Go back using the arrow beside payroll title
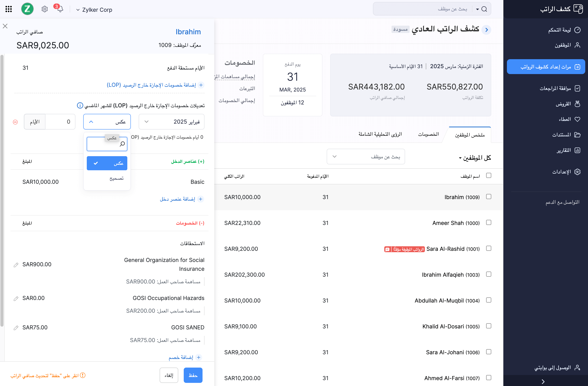 point(487,30)
